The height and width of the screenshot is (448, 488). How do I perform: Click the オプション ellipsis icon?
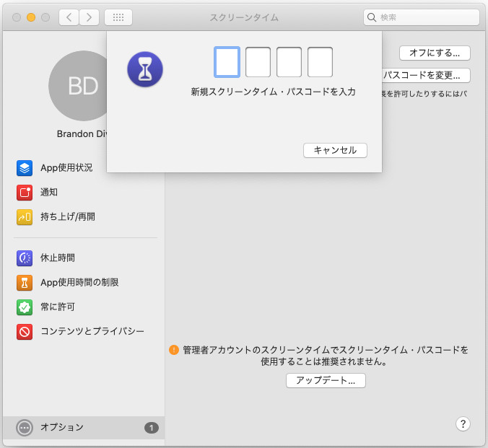coord(25,428)
